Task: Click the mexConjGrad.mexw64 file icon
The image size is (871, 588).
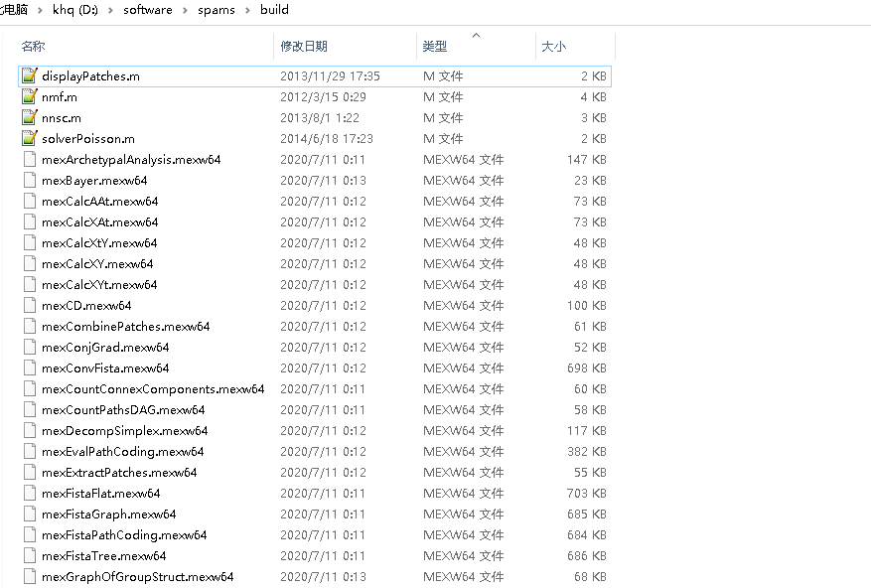Action: point(30,347)
